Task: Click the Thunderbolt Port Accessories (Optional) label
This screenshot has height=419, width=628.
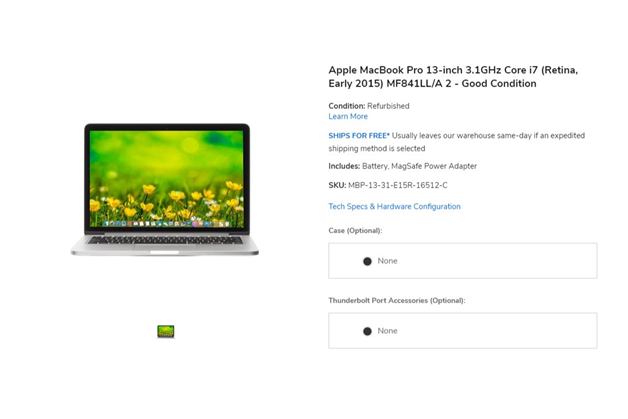Action: [397, 300]
